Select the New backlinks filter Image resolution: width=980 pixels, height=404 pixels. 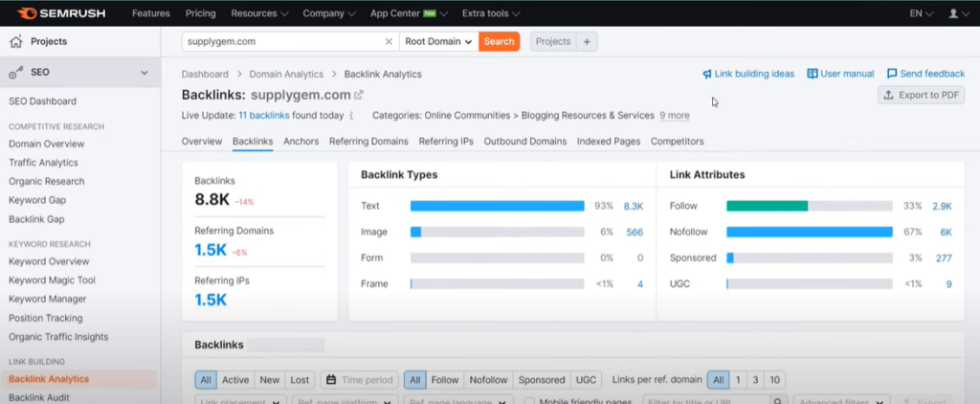click(x=270, y=380)
